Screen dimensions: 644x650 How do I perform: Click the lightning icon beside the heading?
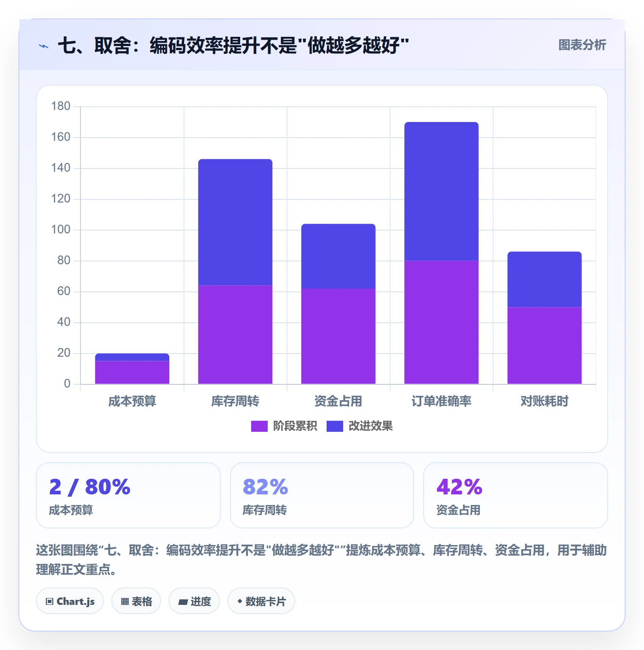(44, 46)
